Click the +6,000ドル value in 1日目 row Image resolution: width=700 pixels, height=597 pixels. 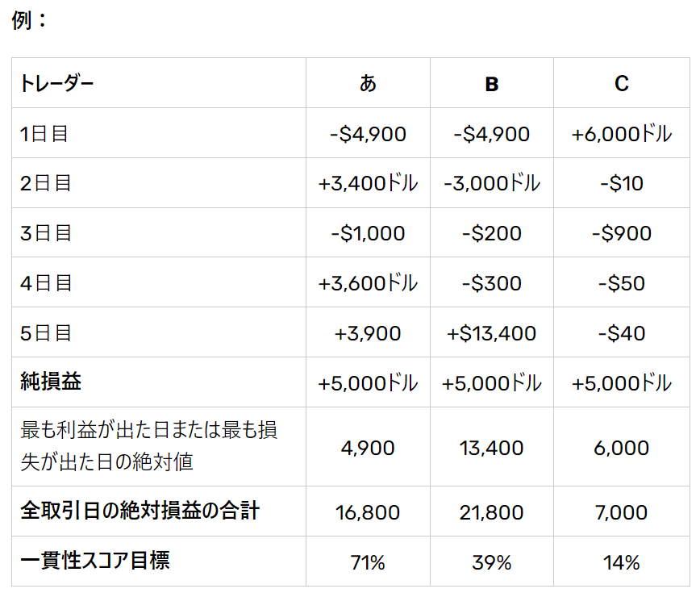(x=621, y=134)
